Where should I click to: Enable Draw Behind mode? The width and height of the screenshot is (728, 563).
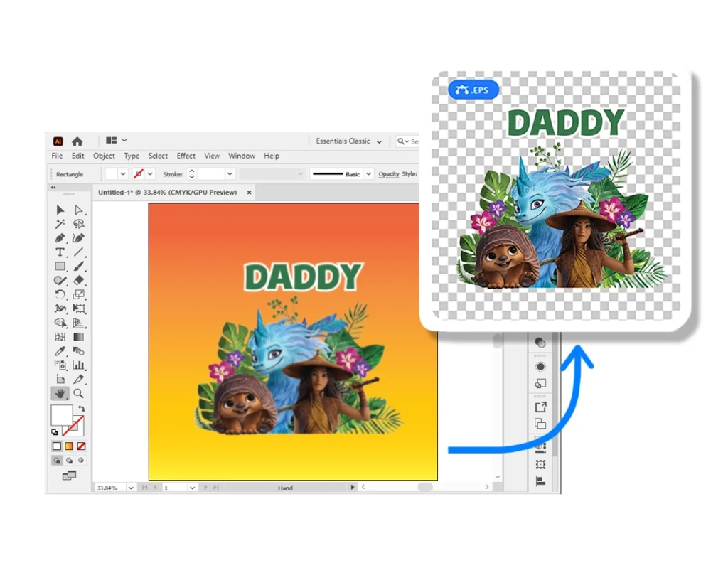(x=69, y=461)
